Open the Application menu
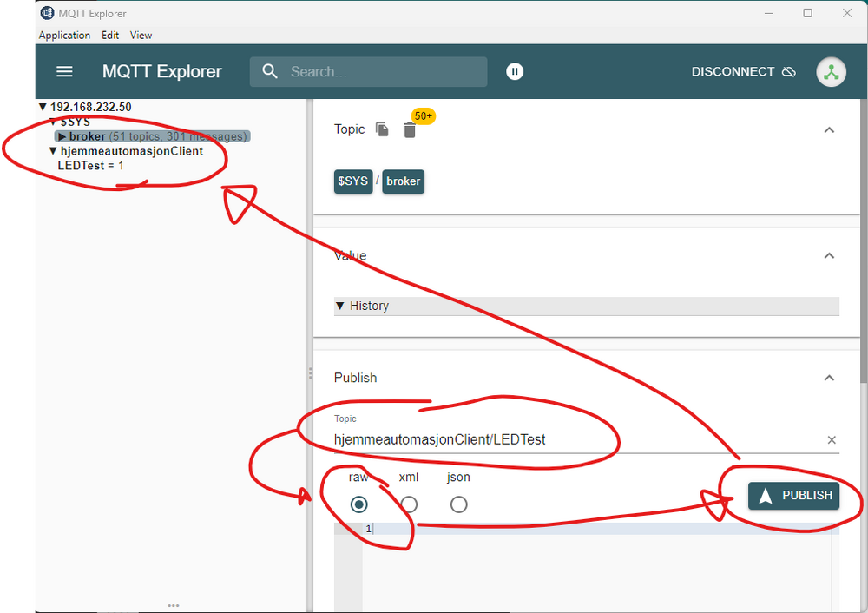Image resolution: width=868 pixels, height=613 pixels. point(64,35)
